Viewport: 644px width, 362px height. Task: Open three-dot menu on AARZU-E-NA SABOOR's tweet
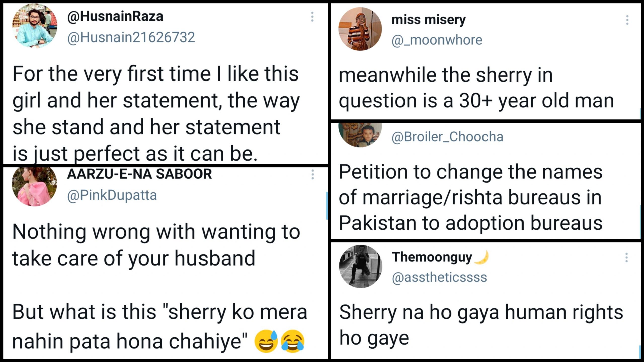[312, 174]
